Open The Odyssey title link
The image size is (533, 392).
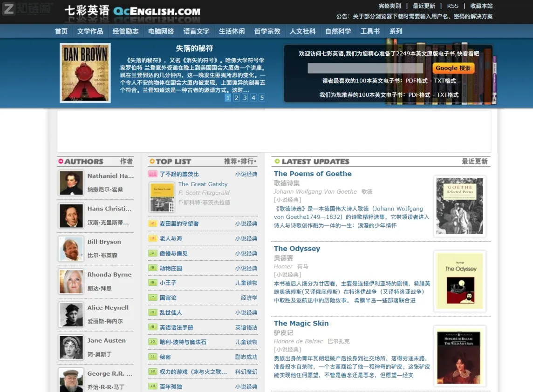pyautogui.click(x=297, y=249)
